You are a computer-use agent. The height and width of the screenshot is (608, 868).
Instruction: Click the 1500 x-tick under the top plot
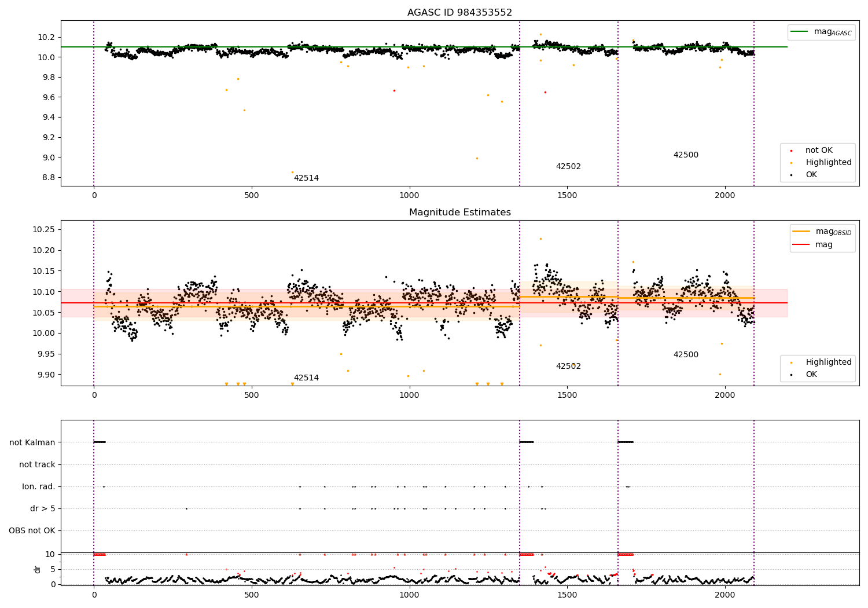pyautogui.click(x=567, y=196)
